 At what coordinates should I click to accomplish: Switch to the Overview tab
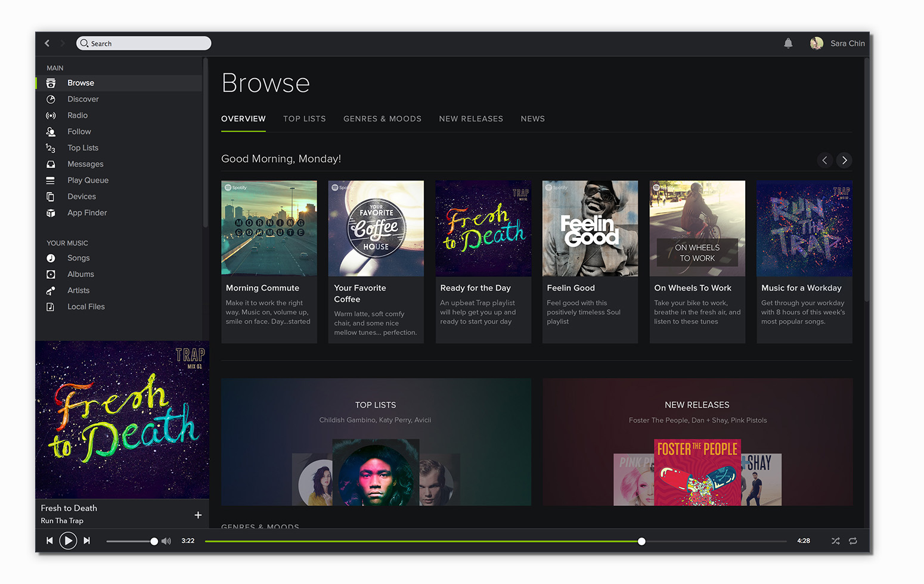[243, 119]
